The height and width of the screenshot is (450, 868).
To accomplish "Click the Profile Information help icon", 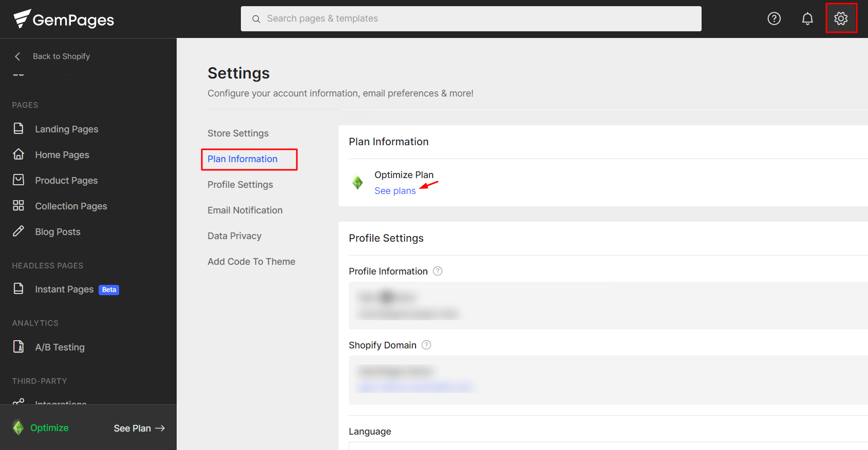I will tap(438, 271).
